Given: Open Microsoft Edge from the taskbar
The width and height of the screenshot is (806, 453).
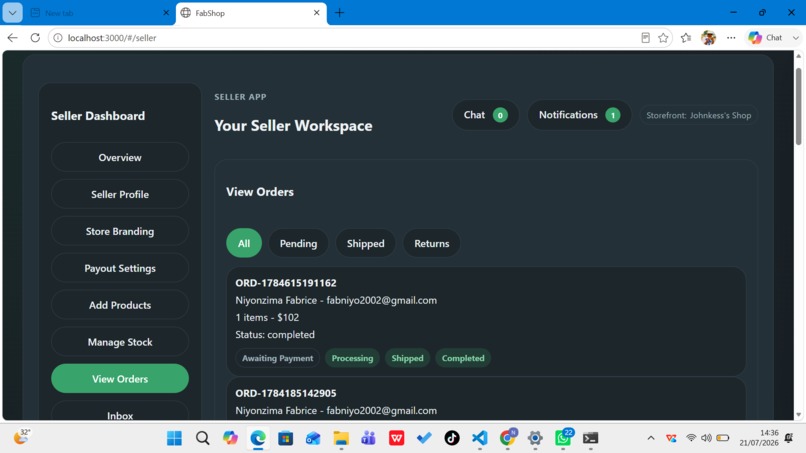Looking at the screenshot, I should [x=258, y=438].
